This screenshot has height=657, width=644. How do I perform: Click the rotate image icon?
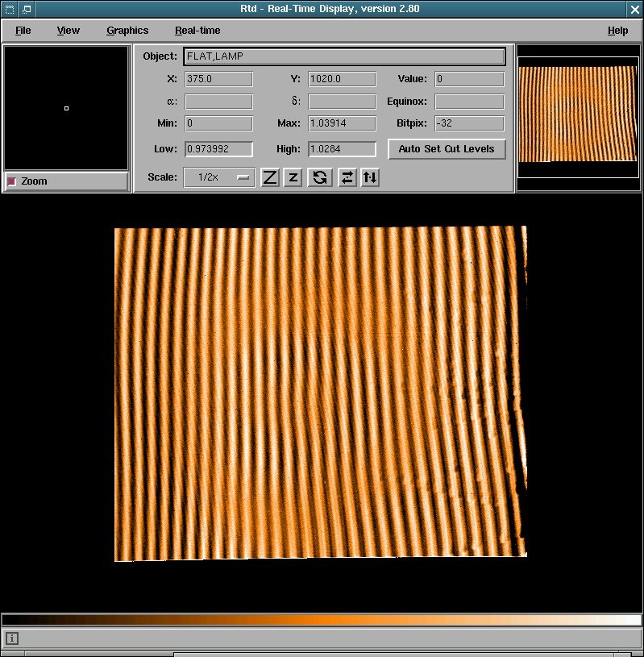[x=320, y=177]
